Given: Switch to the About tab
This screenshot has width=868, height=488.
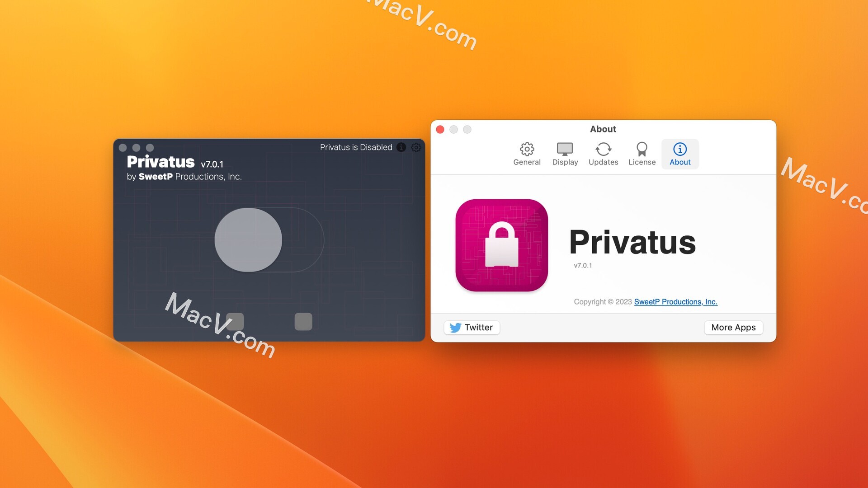Looking at the screenshot, I should (x=679, y=154).
